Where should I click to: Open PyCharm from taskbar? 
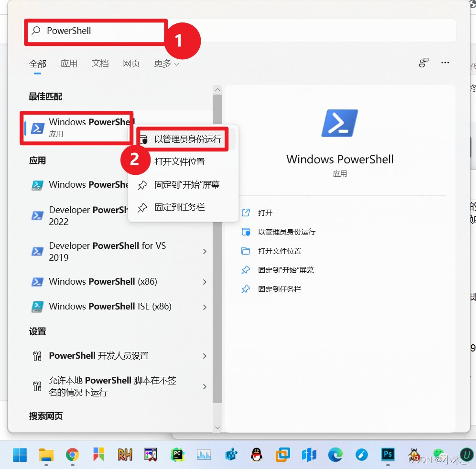tap(178, 455)
